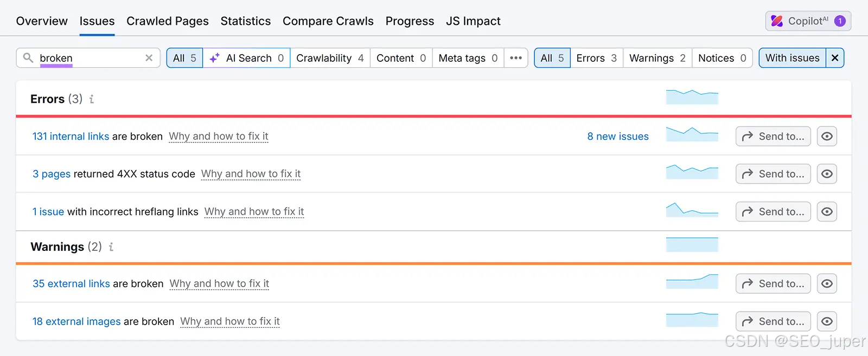Expand more category filters (three dots)
The image size is (868, 356).
516,58
